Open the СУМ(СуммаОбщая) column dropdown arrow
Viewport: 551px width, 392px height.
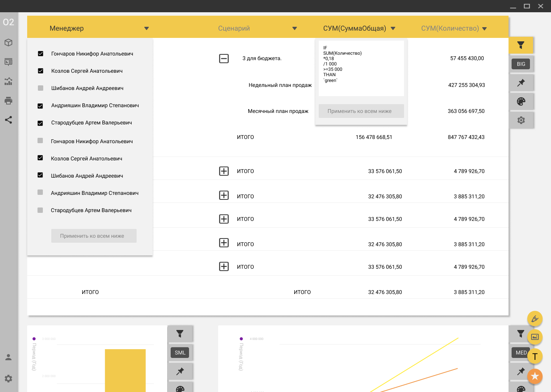click(393, 28)
